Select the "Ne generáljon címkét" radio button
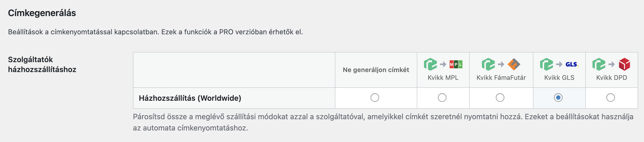The height and width of the screenshot is (142, 644). click(x=375, y=98)
